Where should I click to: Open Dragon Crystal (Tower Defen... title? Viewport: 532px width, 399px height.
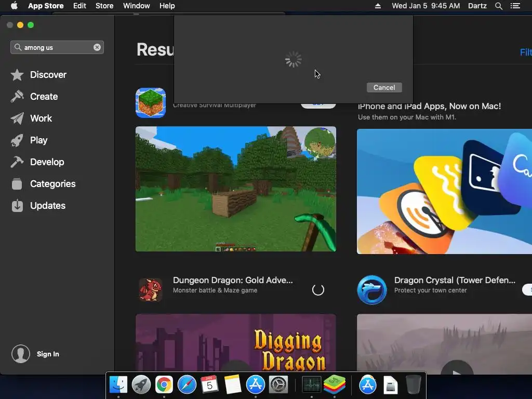coord(455,280)
